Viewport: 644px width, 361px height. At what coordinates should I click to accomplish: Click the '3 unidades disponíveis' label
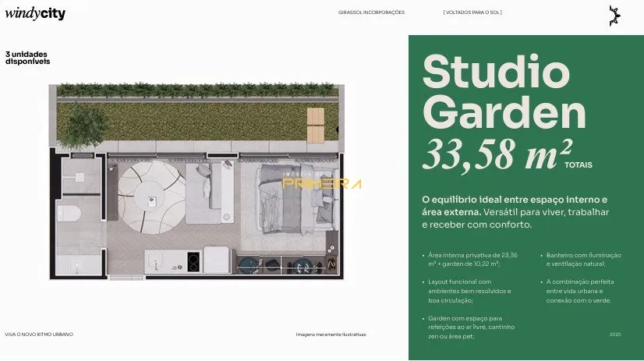(27, 58)
